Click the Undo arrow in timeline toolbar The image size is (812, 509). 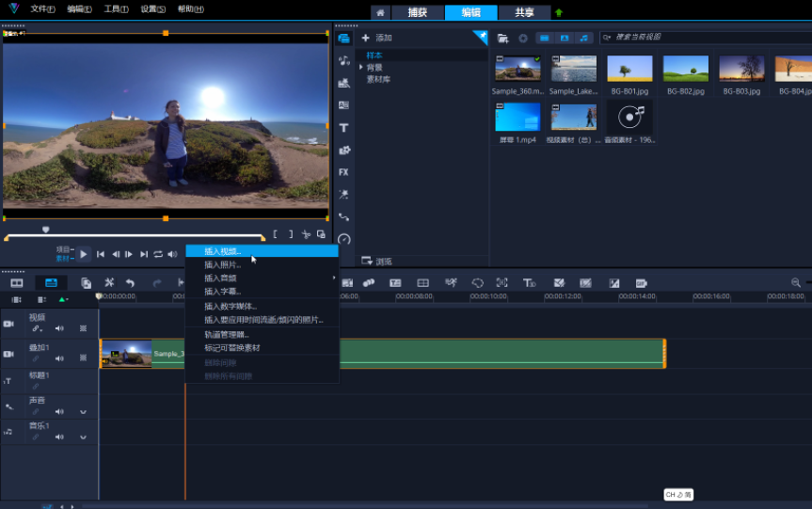tap(131, 283)
